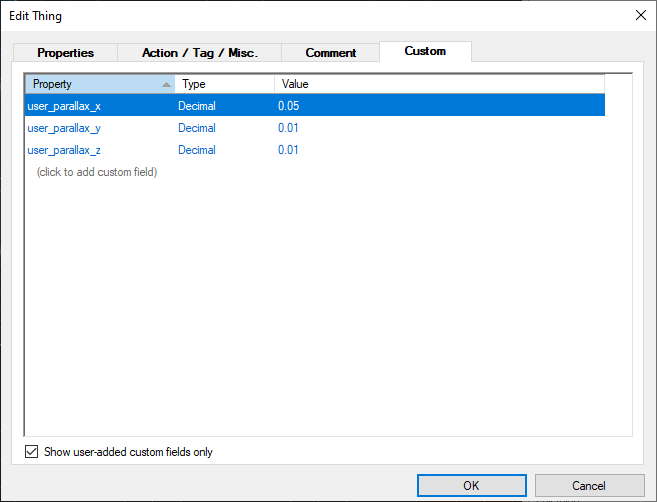This screenshot has height=502, width=657.
Task: Click the Cancel button
Action: [590, 486]
